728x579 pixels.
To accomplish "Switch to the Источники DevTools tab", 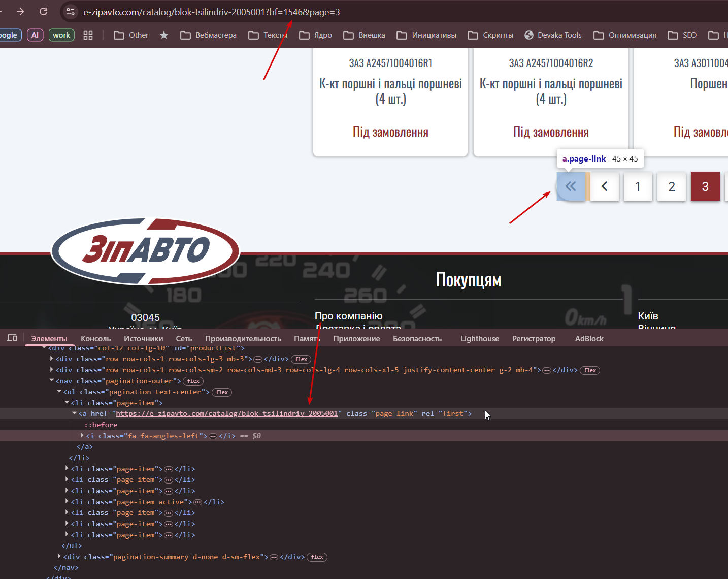I will [x=144, y=339].
